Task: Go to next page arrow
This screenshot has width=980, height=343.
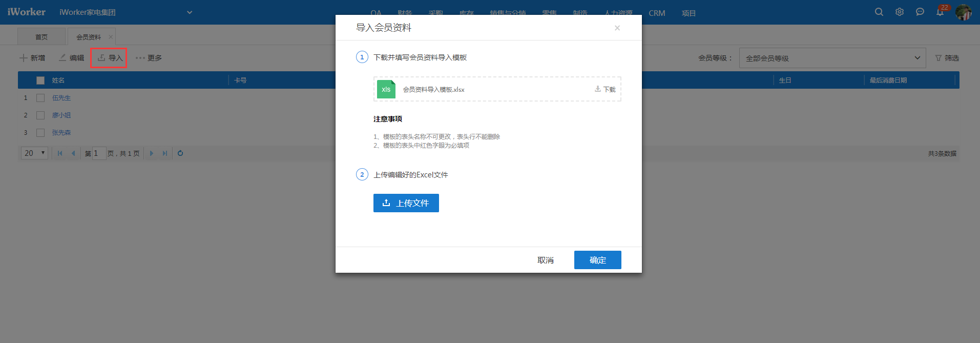Action: (x=152, y=153)
